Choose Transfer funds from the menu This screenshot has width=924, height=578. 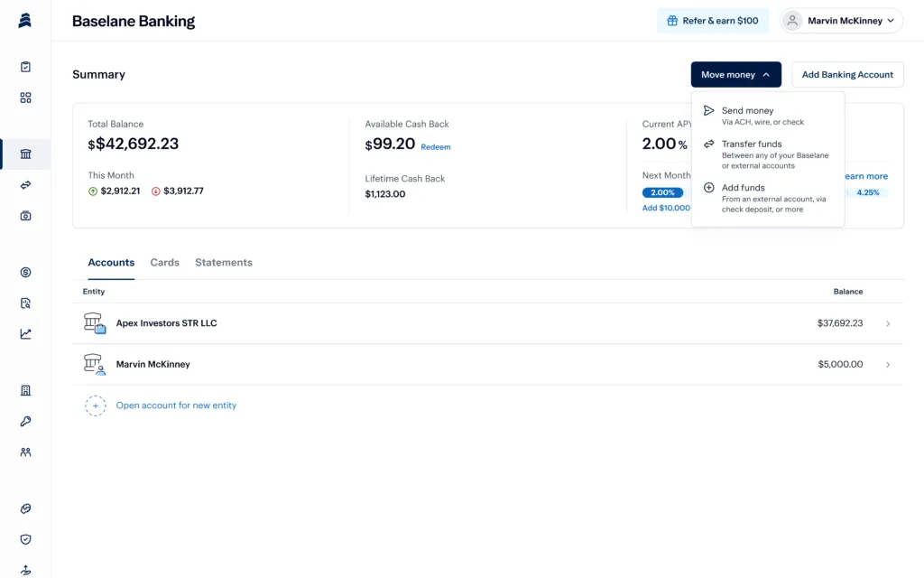768,154
